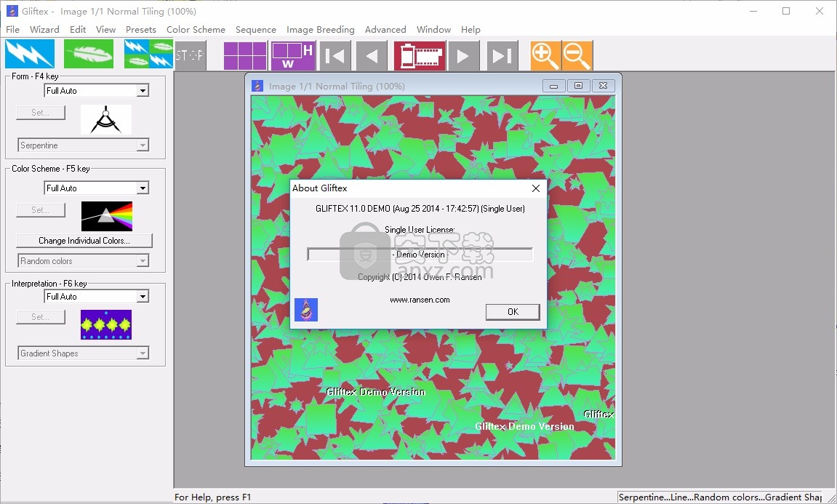Open the Random colors dropdown
This screenshot has height=504, width=837.
[x=84, y=261]
